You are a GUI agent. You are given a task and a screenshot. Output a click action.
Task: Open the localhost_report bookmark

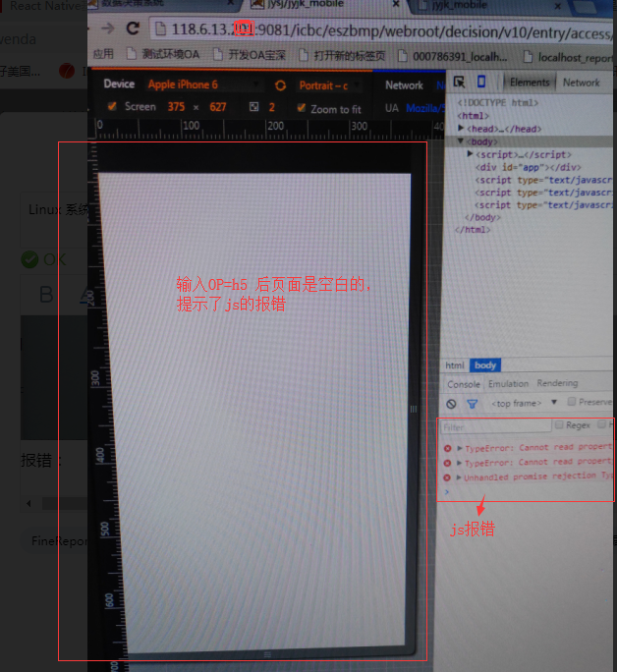(569, 57)
